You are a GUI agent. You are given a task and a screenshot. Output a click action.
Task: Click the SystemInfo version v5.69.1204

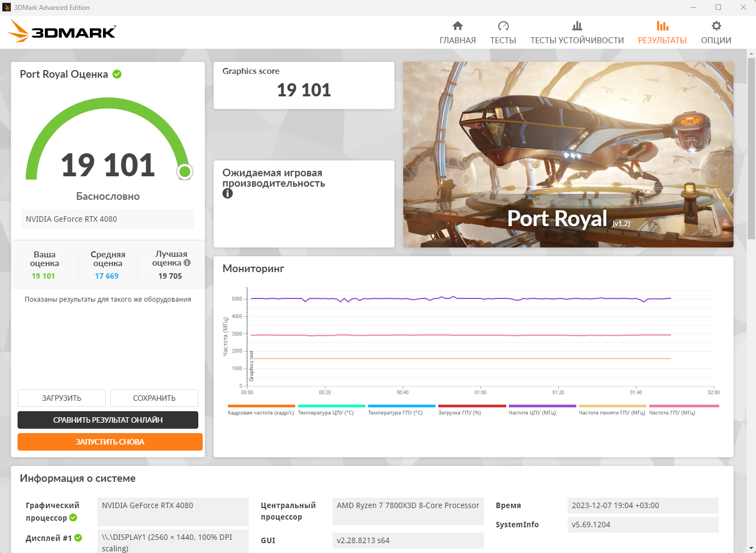(x=643, y=525)
